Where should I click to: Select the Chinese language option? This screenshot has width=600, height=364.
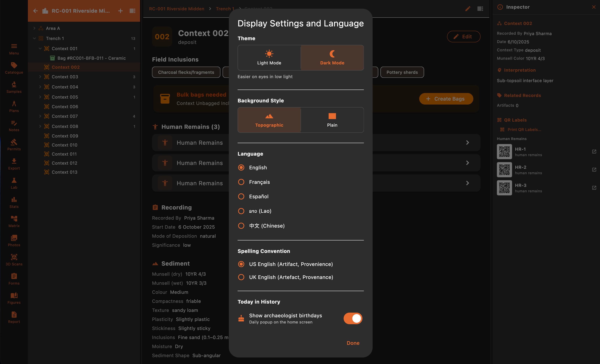[261, 225]
